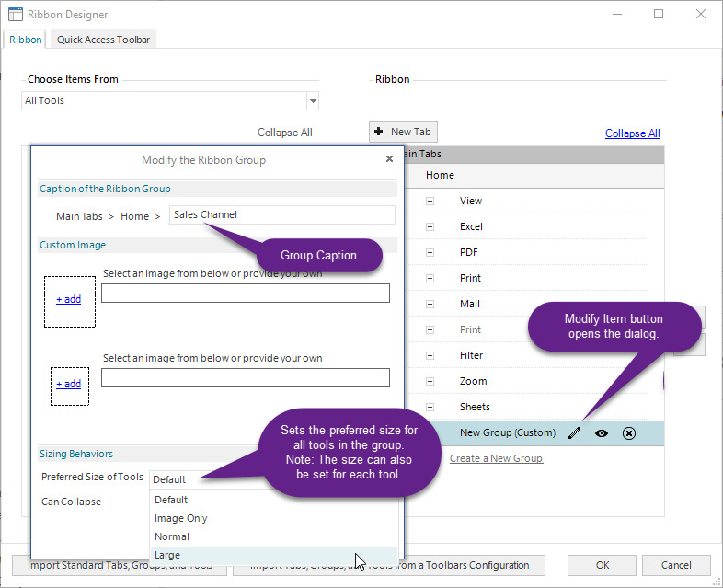723x588 pixels.
Task: Click Main Tabs in caption breadcrumb
Action: (79, 216)
